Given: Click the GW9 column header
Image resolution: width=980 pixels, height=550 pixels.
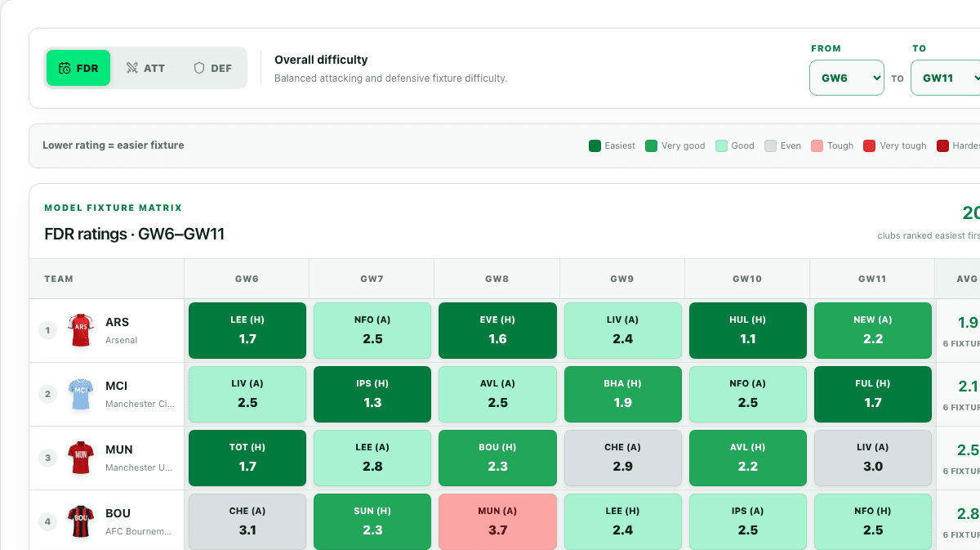Looking at the screenshot, I should (621, 279).
